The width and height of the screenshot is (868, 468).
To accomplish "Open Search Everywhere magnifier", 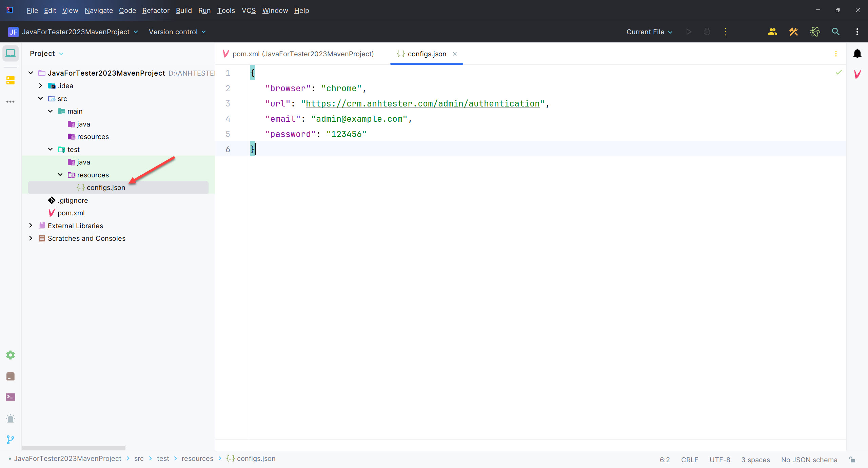I will 836,32.
